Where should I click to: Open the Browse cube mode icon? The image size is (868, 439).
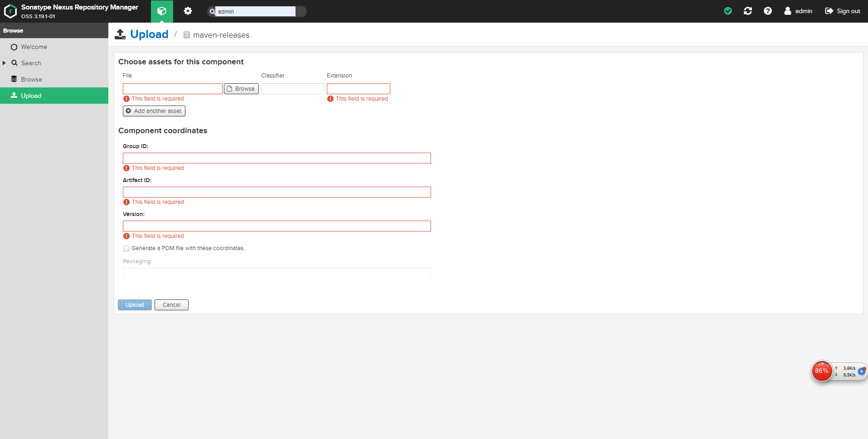(162, 11)
